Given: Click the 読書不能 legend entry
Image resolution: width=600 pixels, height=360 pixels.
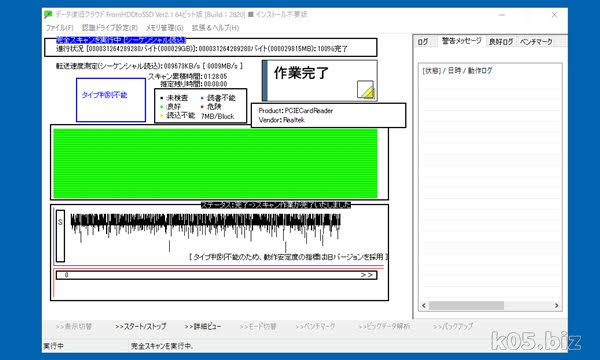Looking at the screenshot, I should click(x=218, y=98).
